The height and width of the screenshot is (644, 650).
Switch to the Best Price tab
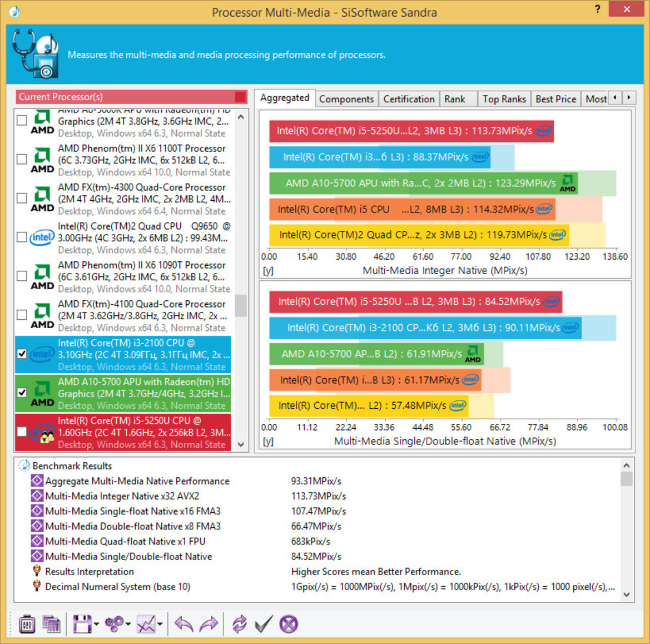pos(556,99)
